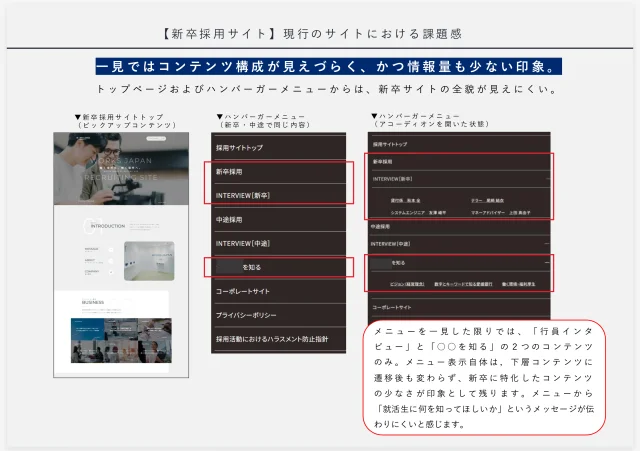Click the BUSINESS heading in site preview
This screenshot has width=640, height=451.
(93, 302)
